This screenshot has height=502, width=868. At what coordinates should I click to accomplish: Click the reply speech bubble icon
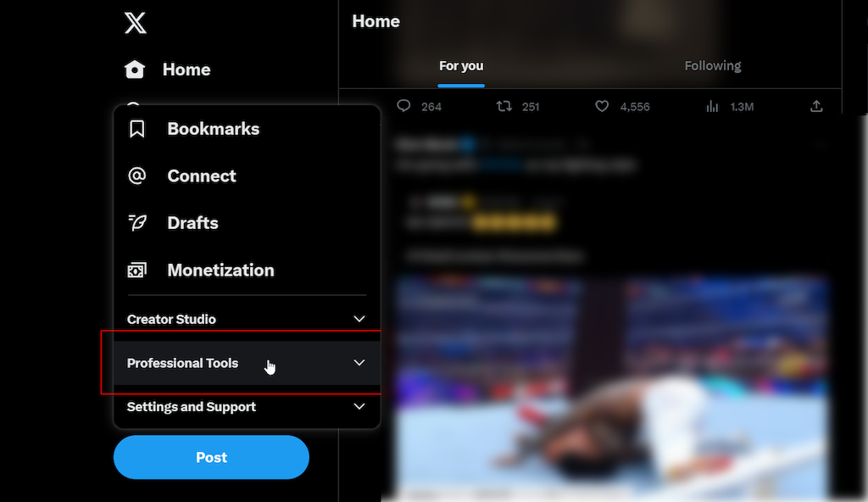pos(403,106)
